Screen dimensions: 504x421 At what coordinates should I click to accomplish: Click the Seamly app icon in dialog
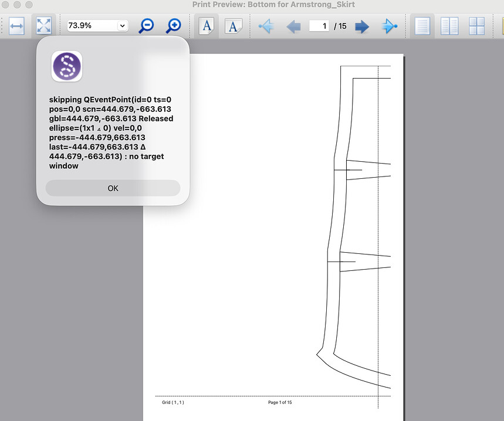[x=67, y=66]
